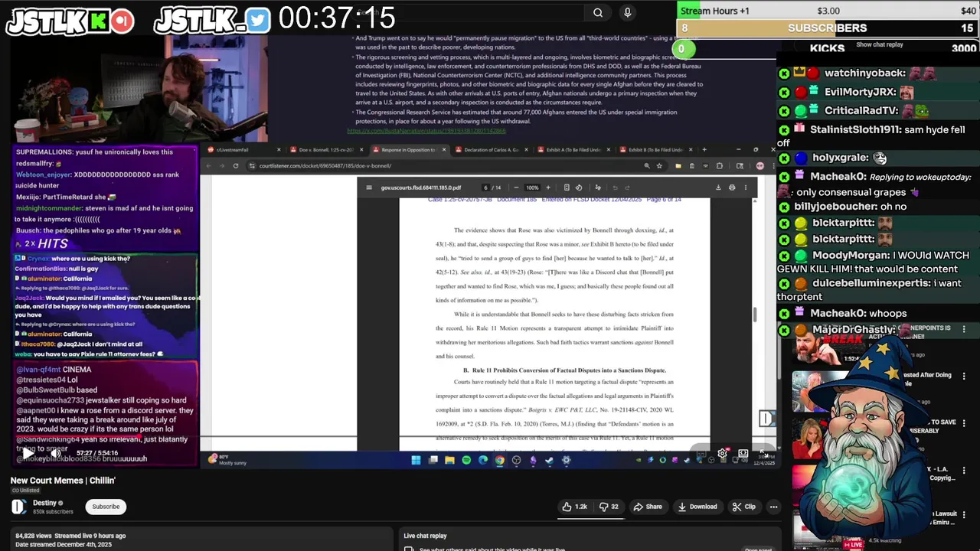Download the video

click(697, 507)
